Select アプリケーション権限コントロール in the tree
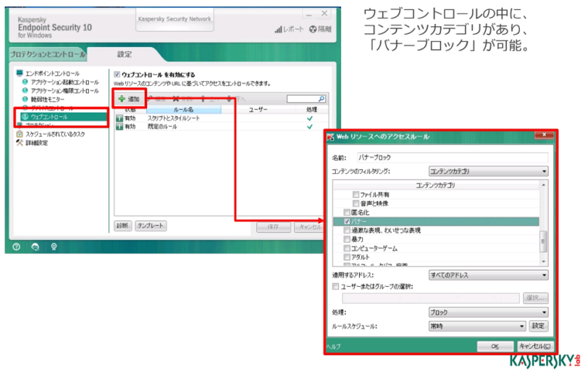 coord(65,91)
